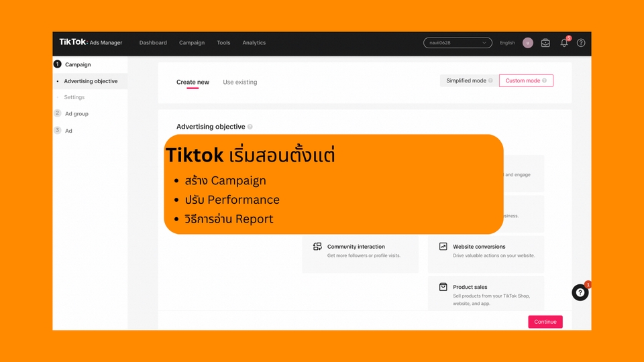Show info tooltip for Custom mode
The width and height of the screenshot is (644, 362).
click(x=544, y=80)
